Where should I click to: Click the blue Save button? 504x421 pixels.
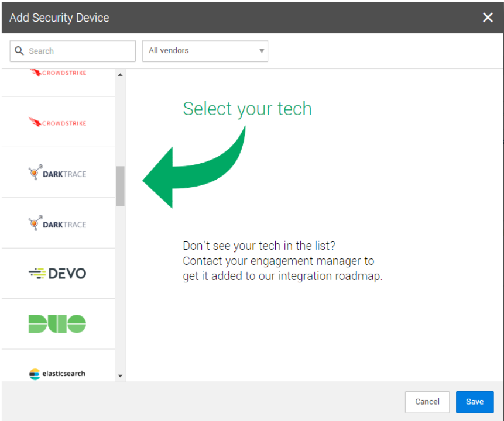tap(474, 402)
